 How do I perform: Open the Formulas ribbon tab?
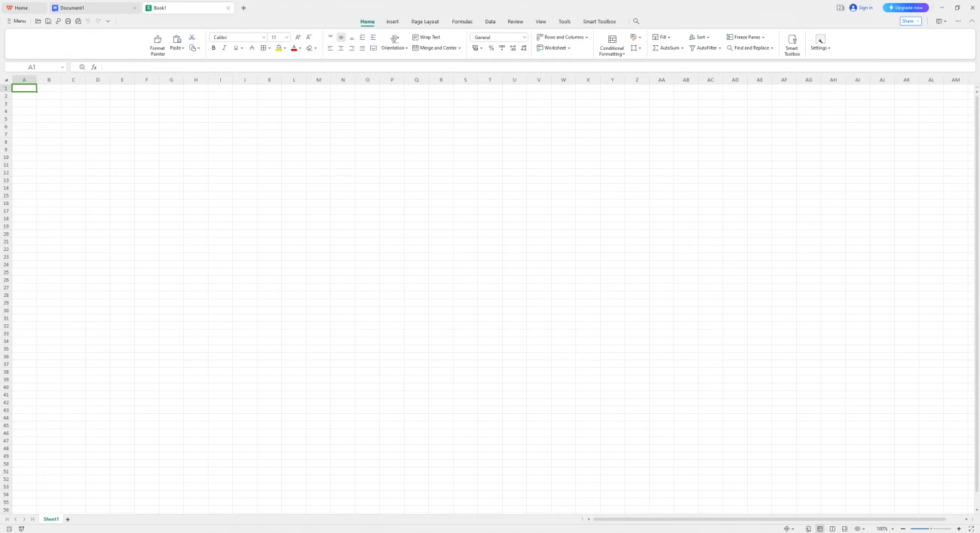(x=462, y=22)
